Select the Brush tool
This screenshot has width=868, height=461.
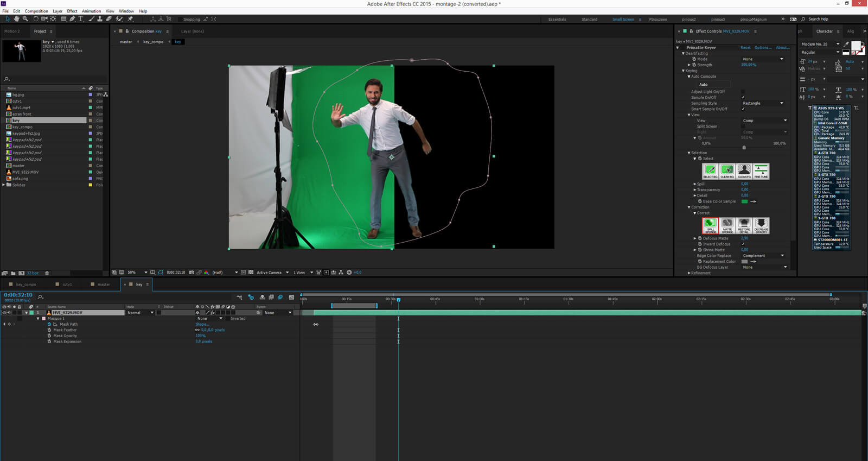pos(91,19)
